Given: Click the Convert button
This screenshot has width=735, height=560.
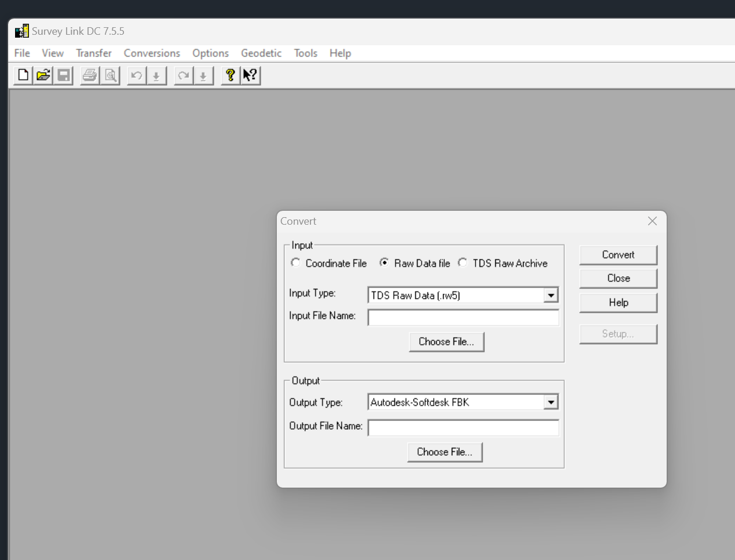Looking at the screenshot, I should (x=617, y=255).
